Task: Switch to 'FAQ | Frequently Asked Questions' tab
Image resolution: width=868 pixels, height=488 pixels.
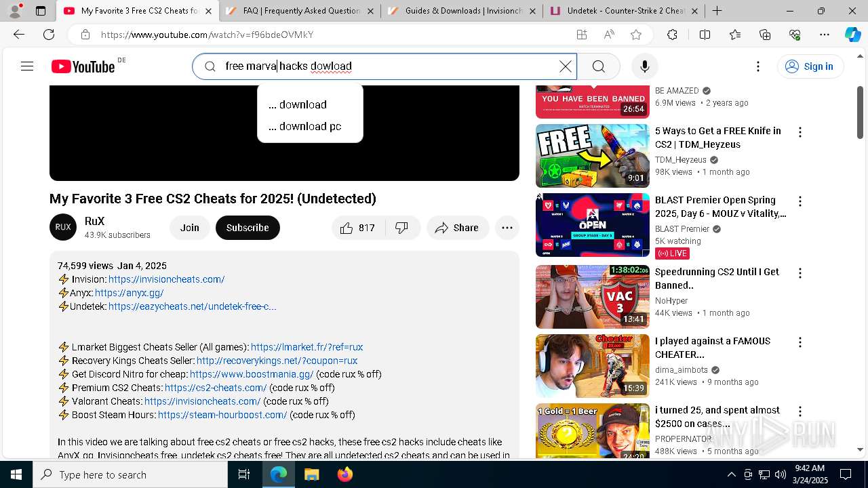Action: pyautogui.click(x=300, y=11)
